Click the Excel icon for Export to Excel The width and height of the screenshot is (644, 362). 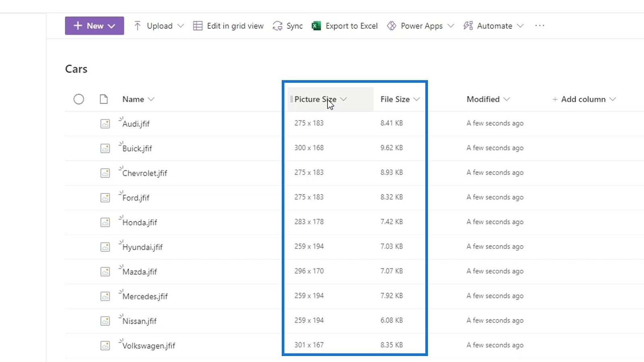point(316,26)
